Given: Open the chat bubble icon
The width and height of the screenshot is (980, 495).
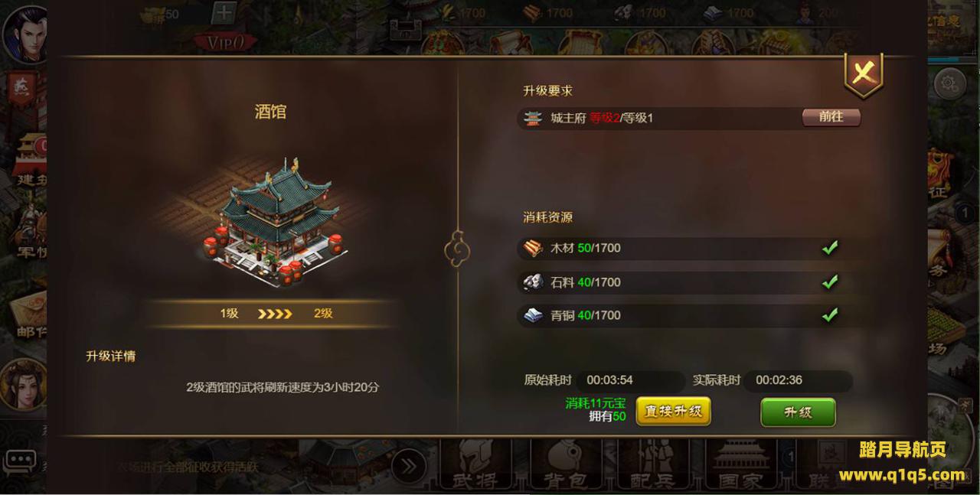Looking at the screenshot, I should tap(20, 461).
